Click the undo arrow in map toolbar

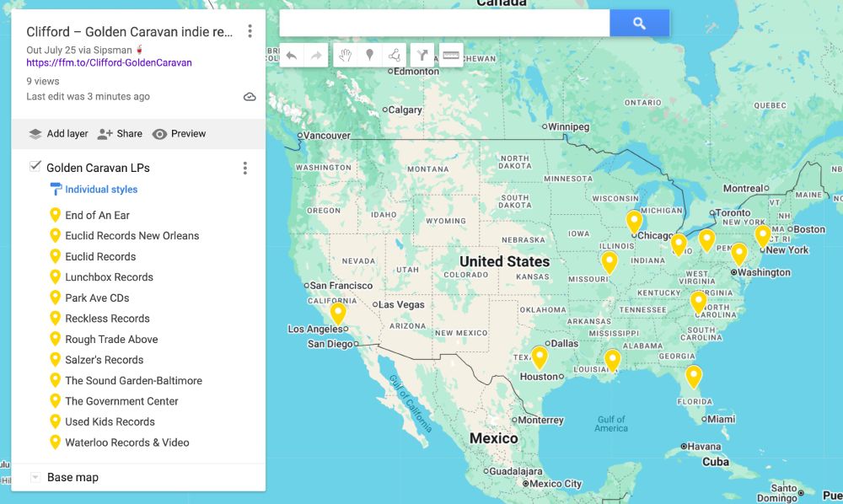292,56
